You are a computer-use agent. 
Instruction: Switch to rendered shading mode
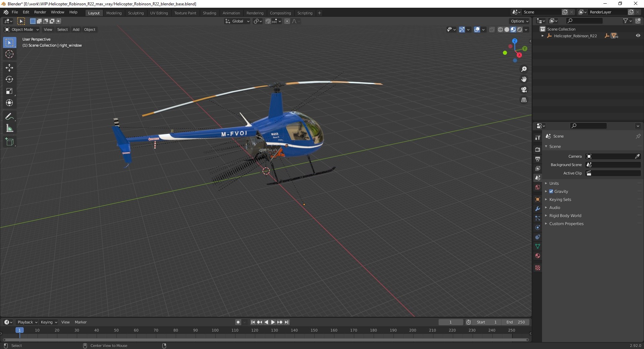(x=520, y=30)
